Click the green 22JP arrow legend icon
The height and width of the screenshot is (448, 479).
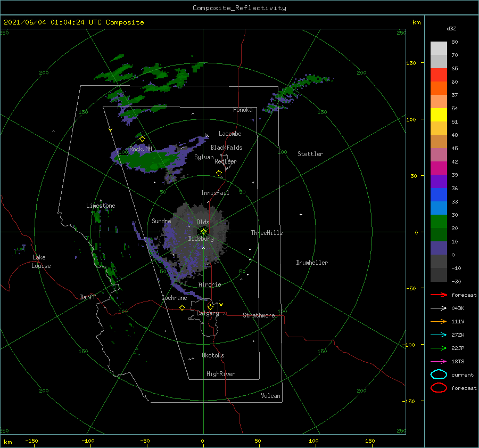tap(439, 348)
